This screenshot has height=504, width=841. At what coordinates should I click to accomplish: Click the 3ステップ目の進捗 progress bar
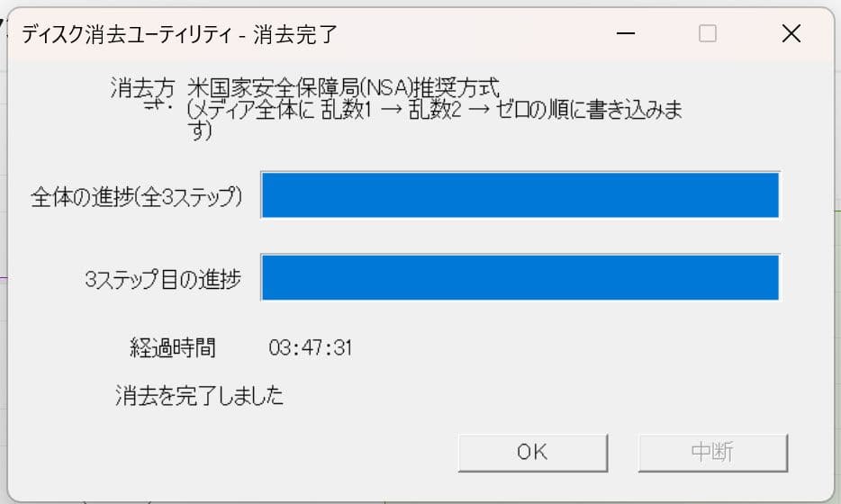pos(520,278)
